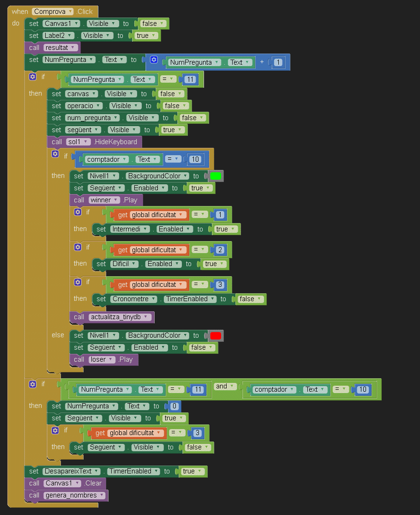420x515 pixels.
Task: Open the 'and' logic operator dropdown
Action: pyautogui.click(x=225, y=386)
